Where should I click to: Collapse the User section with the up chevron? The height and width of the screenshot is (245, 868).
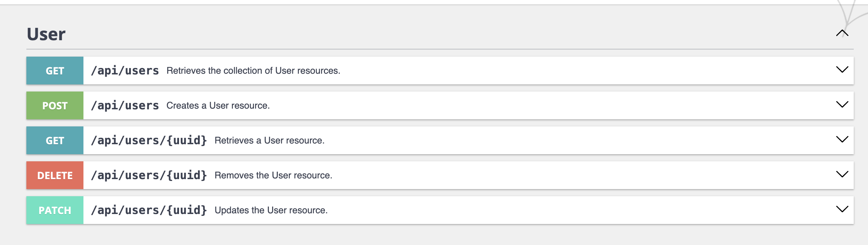(x=842, y=33)
